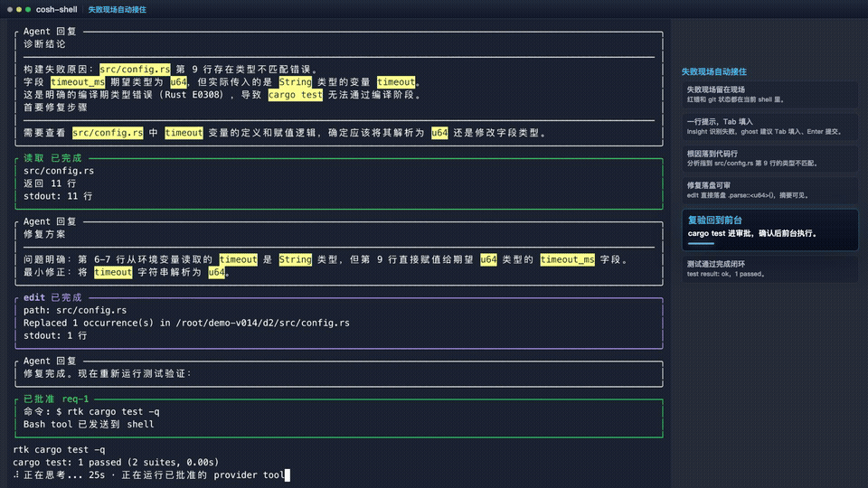The width and height of the screenshot is (868, 488).
Task: Click the stdout: 11 行 line
Action: pyautogui.click(x=58, y=196)
